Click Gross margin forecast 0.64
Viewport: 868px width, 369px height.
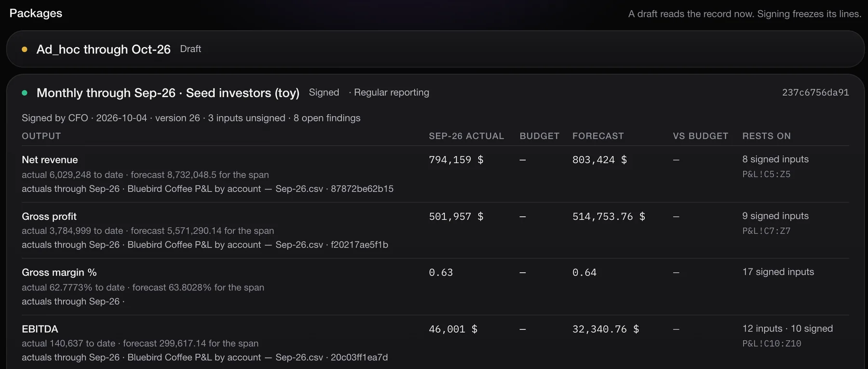[x=584, y=272]
